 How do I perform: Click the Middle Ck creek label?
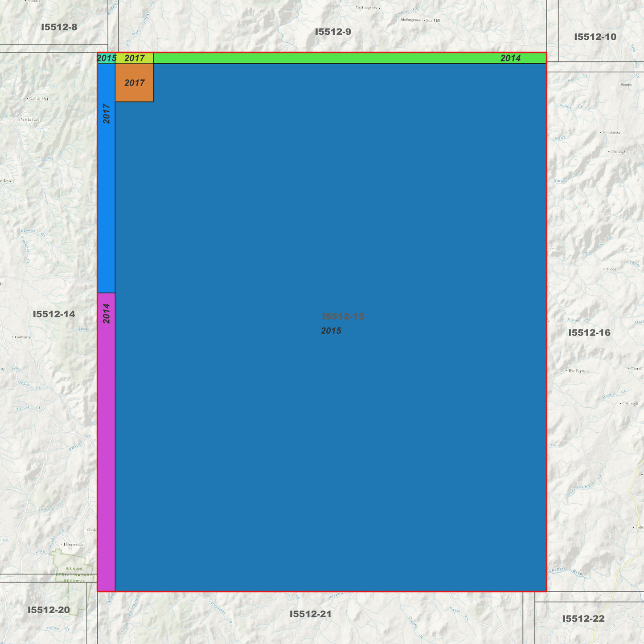[x=614, y=394]
